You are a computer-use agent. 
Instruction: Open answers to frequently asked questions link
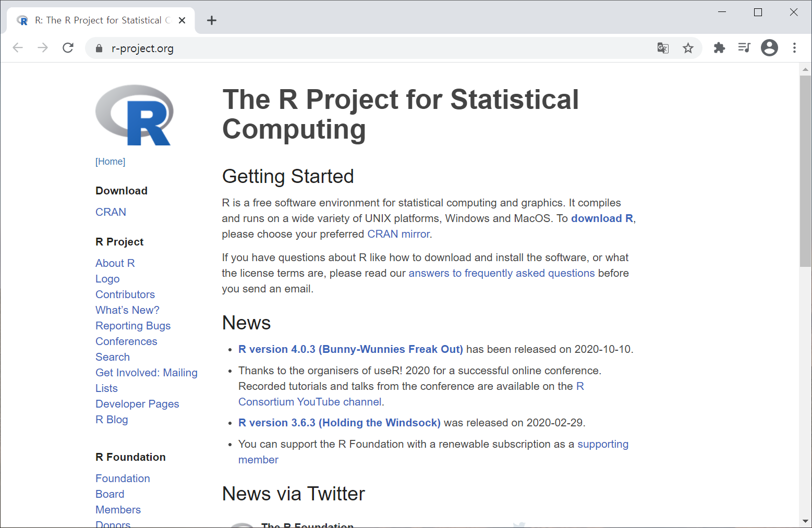pyautogui.click(x=501, y=273)
